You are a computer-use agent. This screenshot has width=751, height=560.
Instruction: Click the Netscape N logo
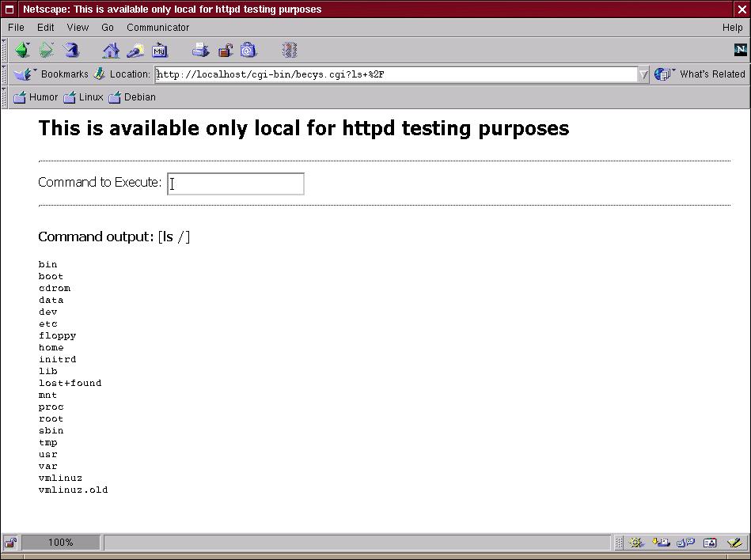coord(740,50)
